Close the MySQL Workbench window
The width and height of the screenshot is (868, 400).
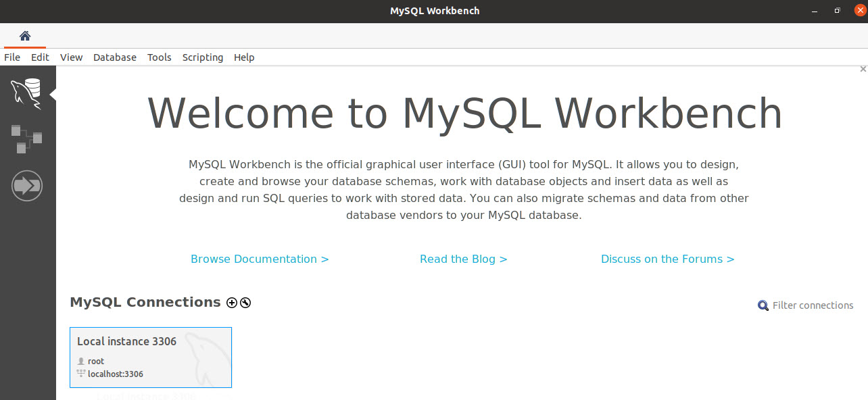coord(860,11)
